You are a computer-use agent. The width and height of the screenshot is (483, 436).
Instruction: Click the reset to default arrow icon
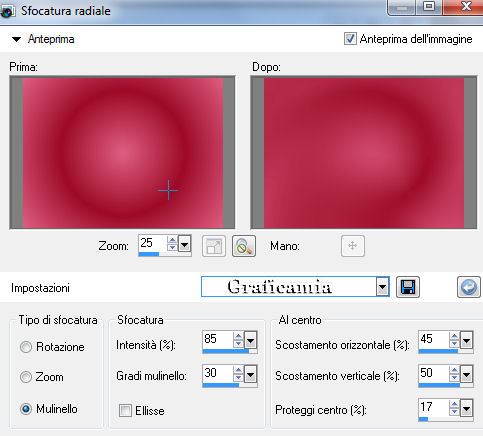(468, 287)
